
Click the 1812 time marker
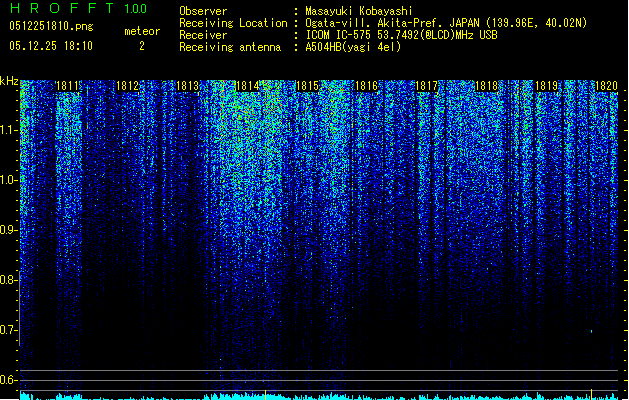coord(127,86)
